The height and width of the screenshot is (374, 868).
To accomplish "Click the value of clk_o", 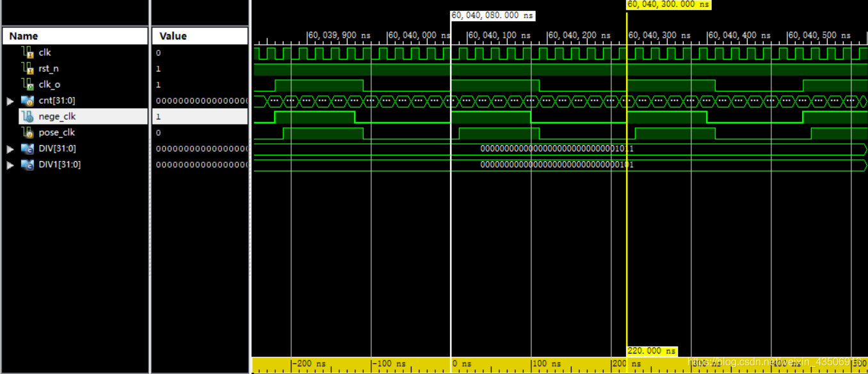I will (x=159, y=84).
